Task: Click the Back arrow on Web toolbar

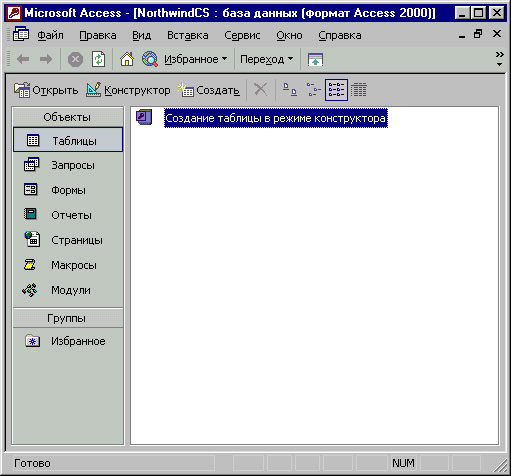Action: (x=23, y=59)
